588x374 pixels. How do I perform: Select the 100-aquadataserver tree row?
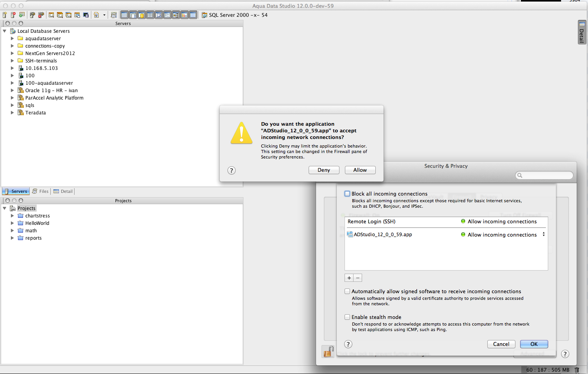(49, 83)
